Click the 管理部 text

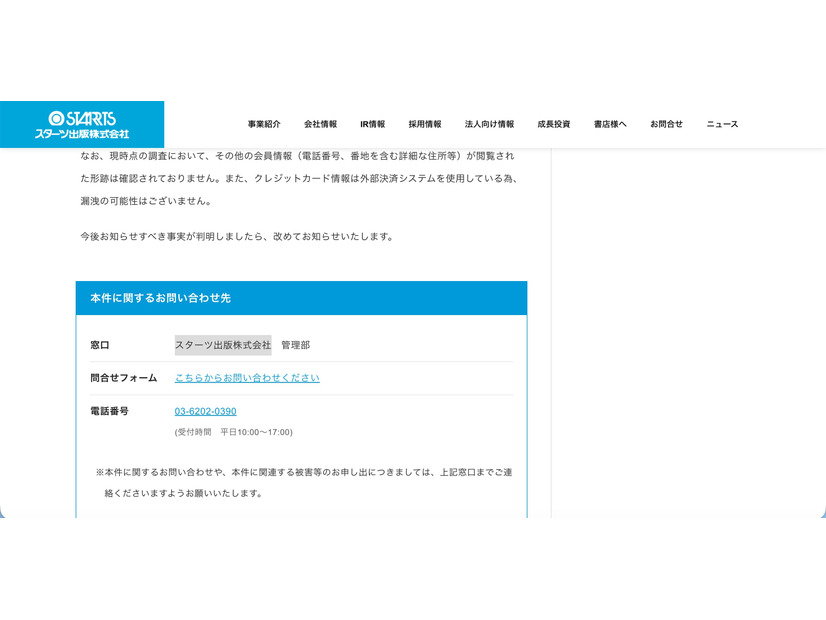(296, 345)
